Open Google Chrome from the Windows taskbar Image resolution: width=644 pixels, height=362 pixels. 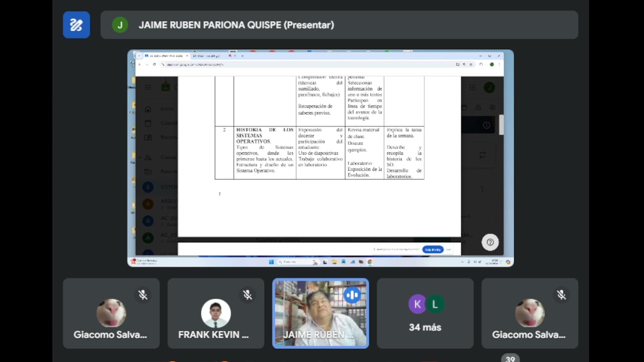[370, 262]
